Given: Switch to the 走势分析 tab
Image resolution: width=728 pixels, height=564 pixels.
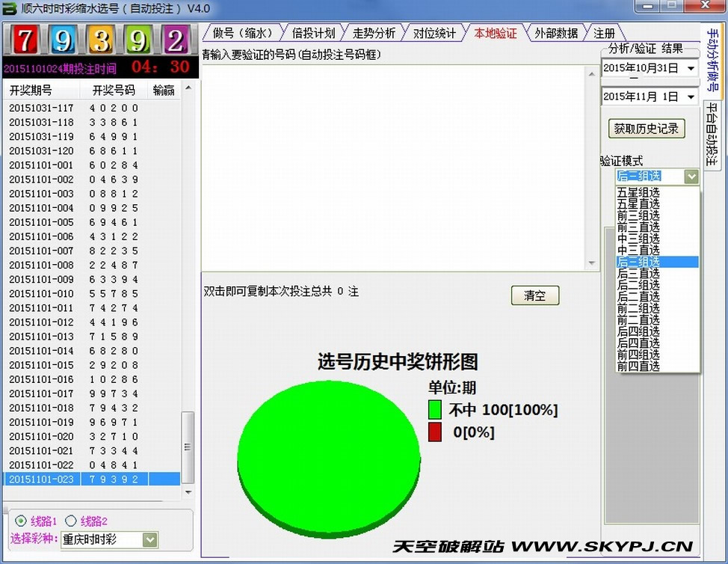Looking at the screenshot, I should (374, 33).
